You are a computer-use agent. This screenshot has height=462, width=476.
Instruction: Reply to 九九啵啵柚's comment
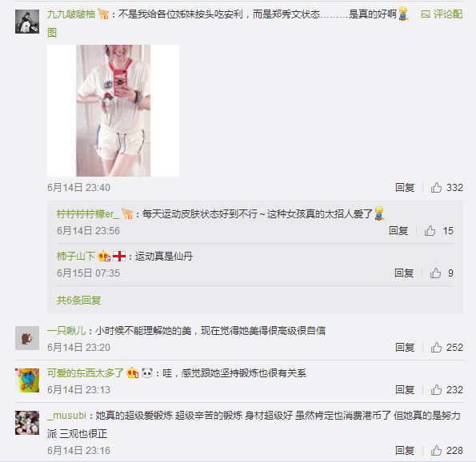coord(405,188)
